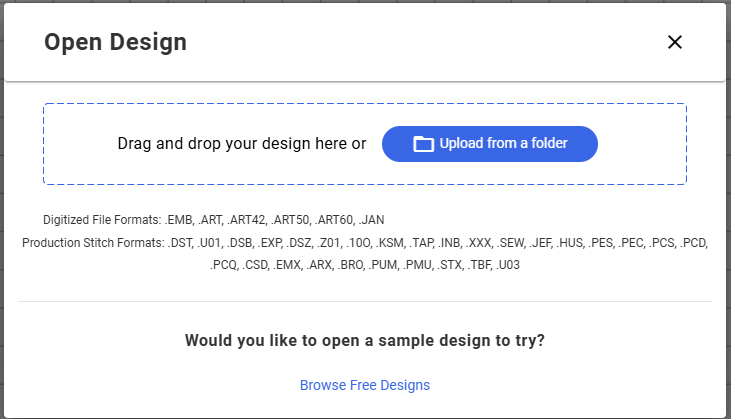This screenshot has width=731, height=419.
Task: Click the .EMB format text
Action: (179, 220)
